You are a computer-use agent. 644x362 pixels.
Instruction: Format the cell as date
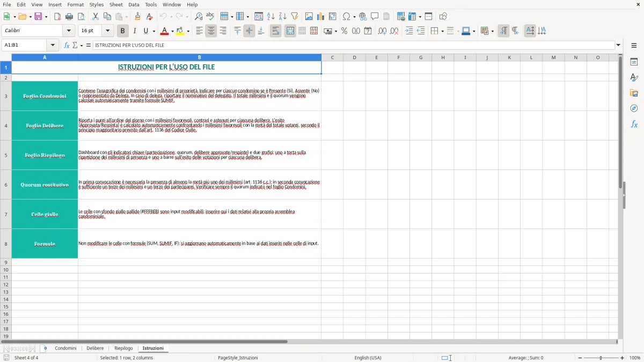coord(368,31)
